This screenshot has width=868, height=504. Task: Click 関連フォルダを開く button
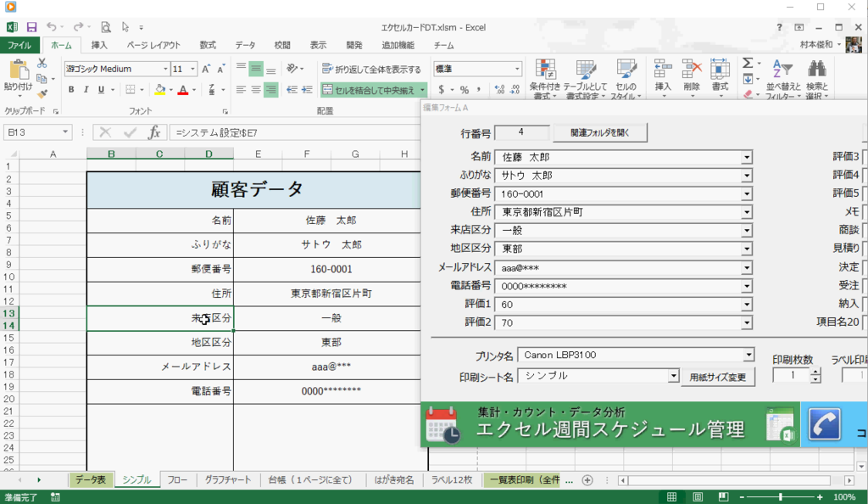[600, 133]
